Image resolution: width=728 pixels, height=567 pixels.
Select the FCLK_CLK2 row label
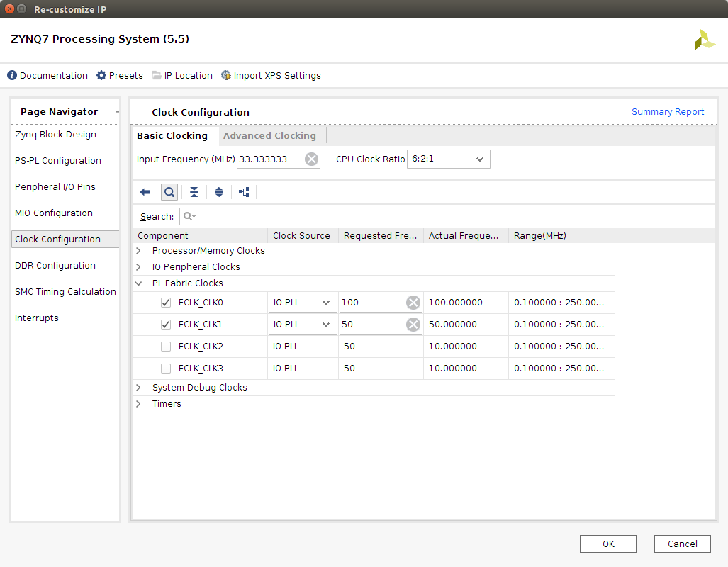click(201, 347)
